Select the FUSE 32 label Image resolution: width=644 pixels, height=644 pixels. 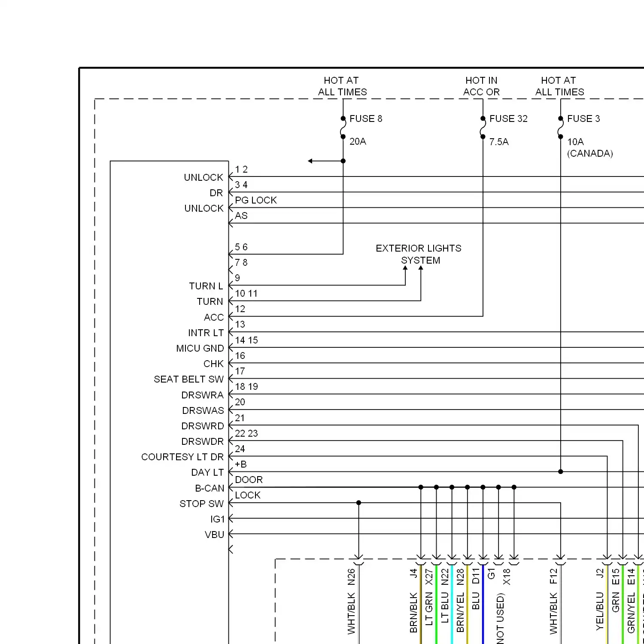(508, 118)
